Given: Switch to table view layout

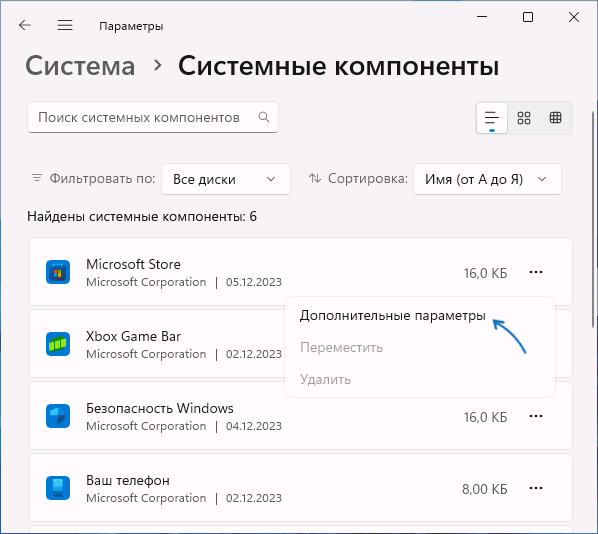Looking at the screenshot, I should pos(555,117).
